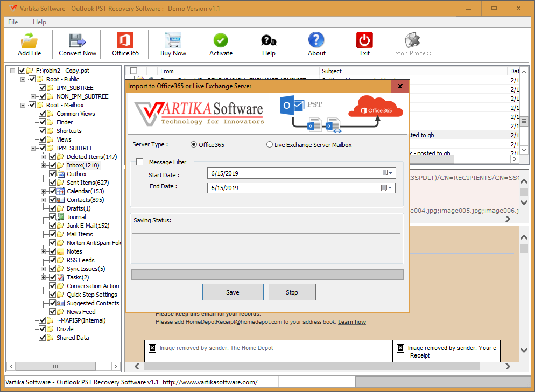
Task: Open the File menu
Action: (x=13, y=22)
